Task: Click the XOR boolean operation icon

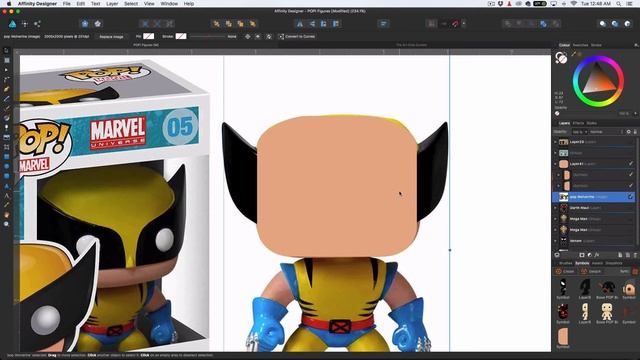Action: pos(543,24)
